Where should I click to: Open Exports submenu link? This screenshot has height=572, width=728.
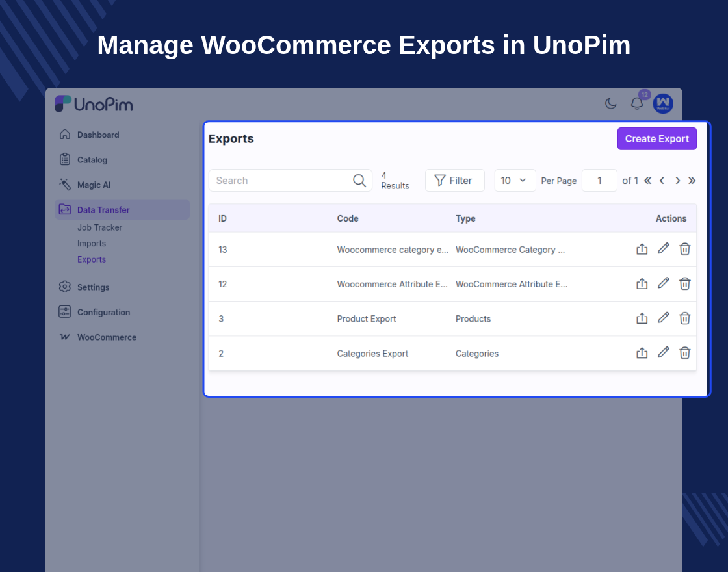tap(92, 259)
